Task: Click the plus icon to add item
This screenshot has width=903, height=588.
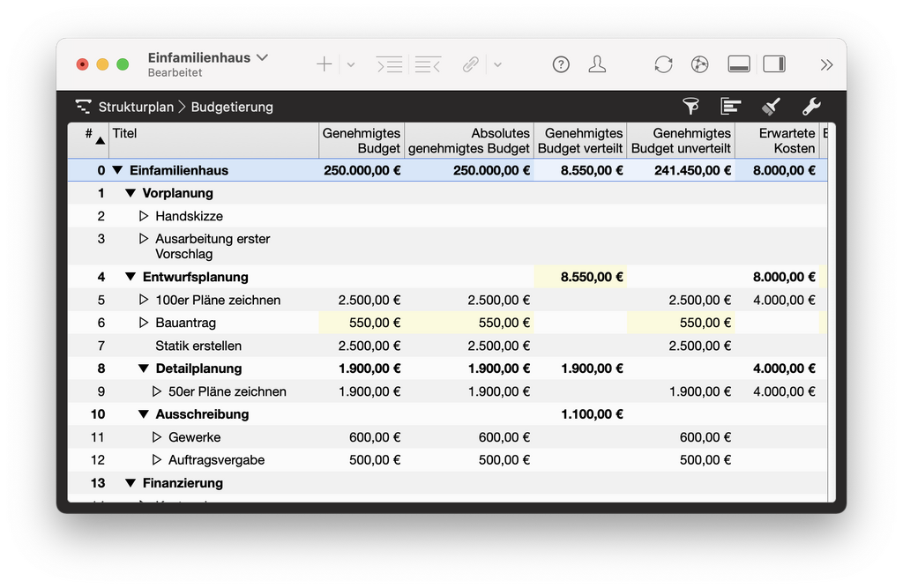Action: pos(325,64)
